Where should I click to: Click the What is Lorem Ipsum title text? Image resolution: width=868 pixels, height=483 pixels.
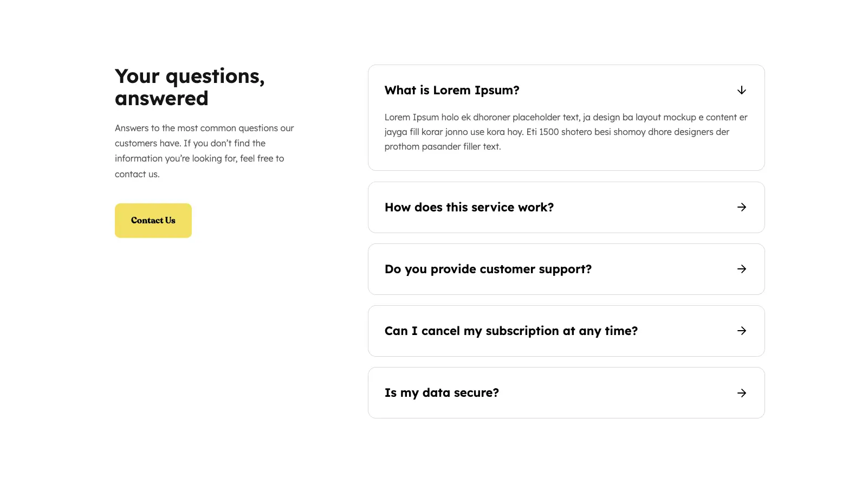(x=452, y=91)
